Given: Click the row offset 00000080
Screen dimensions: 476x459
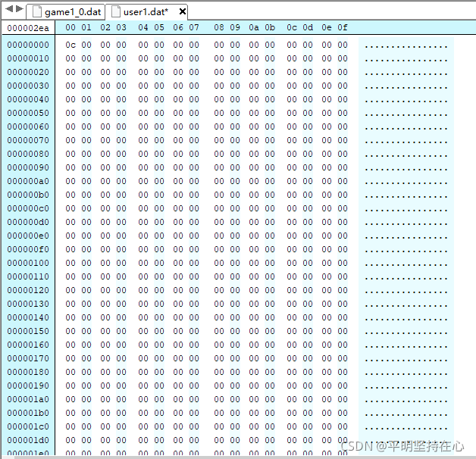Looking at the screenshot, I should [28, 154].
